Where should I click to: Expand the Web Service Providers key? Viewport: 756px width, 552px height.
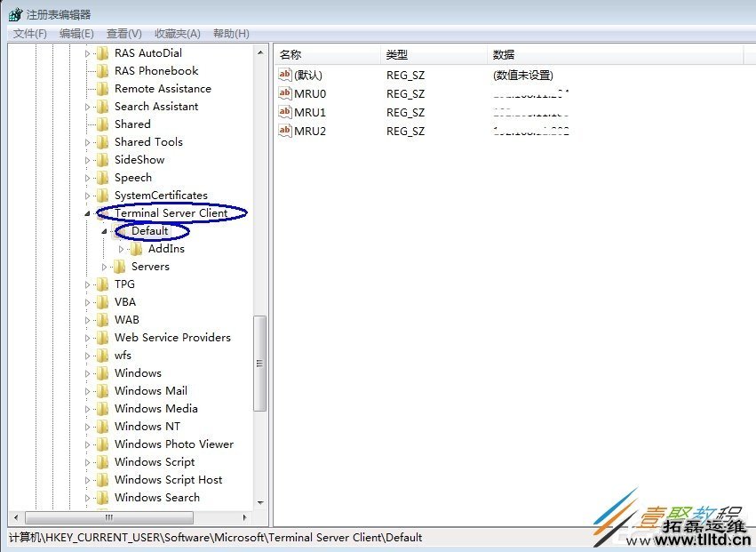click(x=86, y=337)
